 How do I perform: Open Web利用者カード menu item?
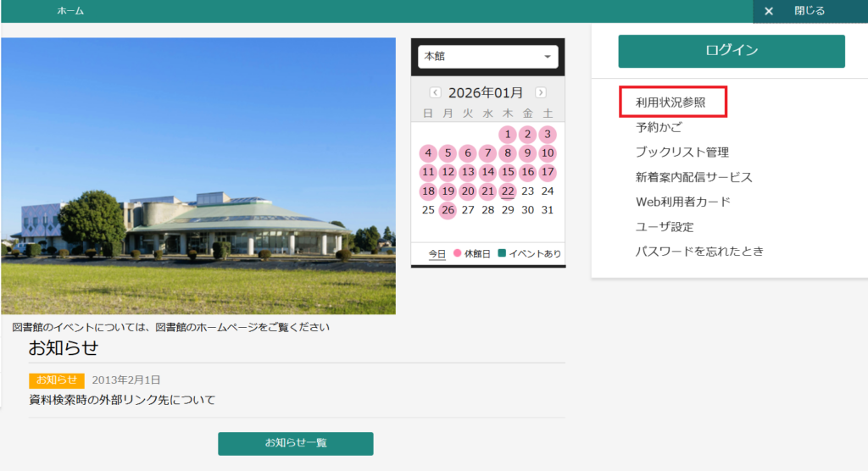point(682,202)
